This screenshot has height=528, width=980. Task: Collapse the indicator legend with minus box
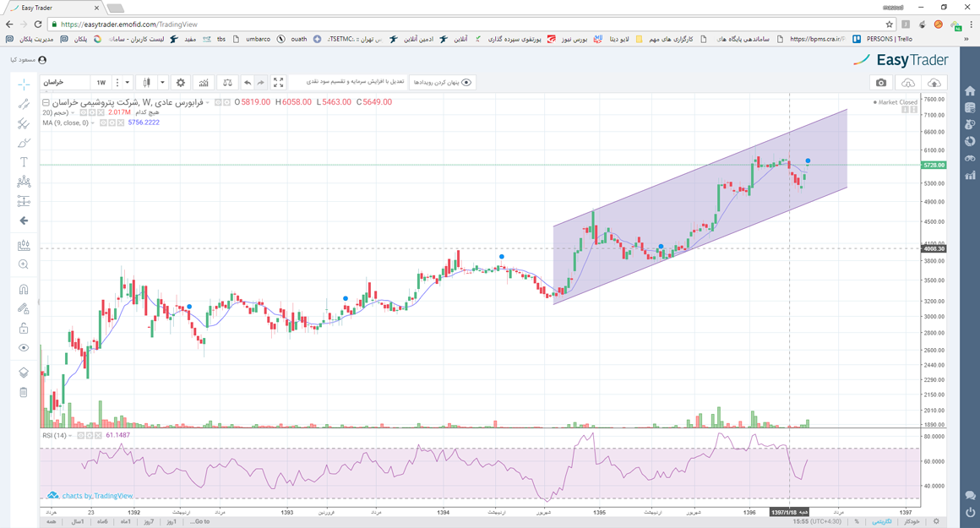pos(46,102)
